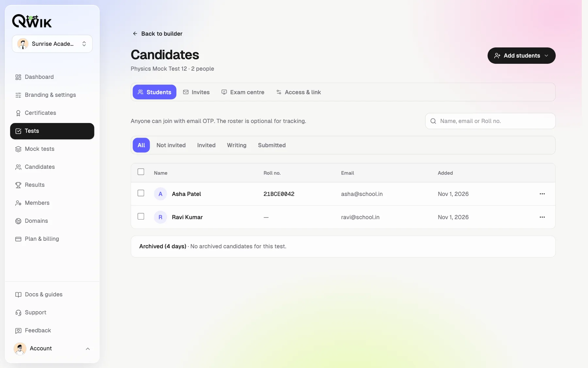Expand the Sunrise Academy workspace switcher

pyautogui.click(x=52, y=44)
